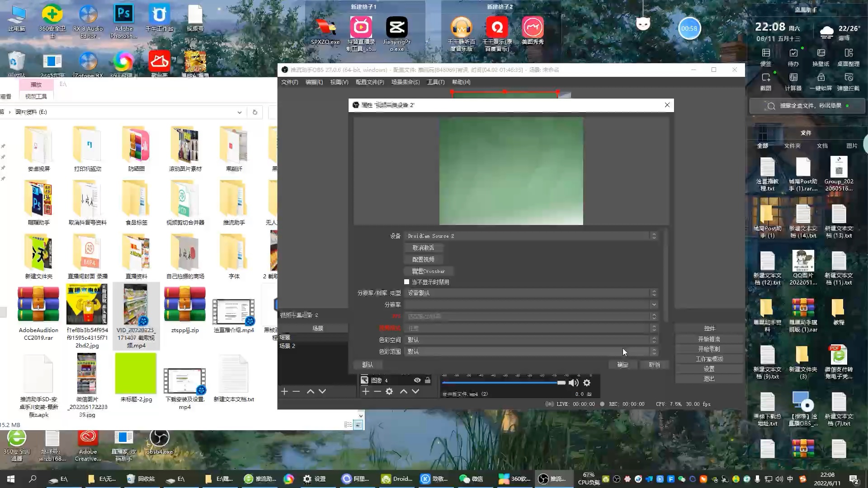Select 场景 2 in scenes list
Viewport: 868px width, 488px height.
(288, 346)
